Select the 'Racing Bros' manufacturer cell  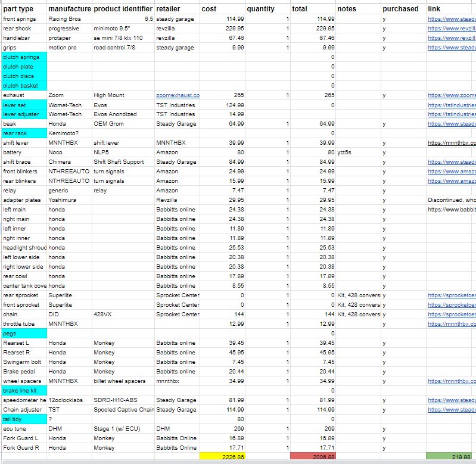(70, 19)
